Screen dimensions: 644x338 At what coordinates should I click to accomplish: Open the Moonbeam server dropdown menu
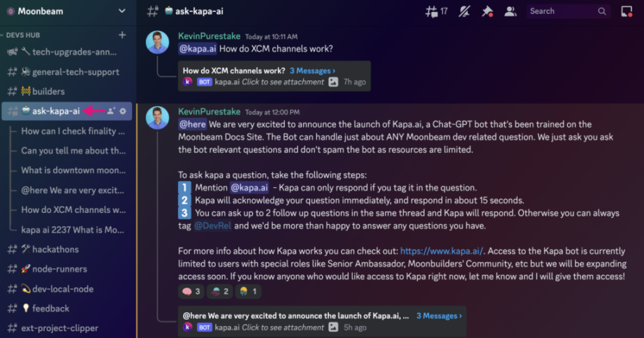122,11
